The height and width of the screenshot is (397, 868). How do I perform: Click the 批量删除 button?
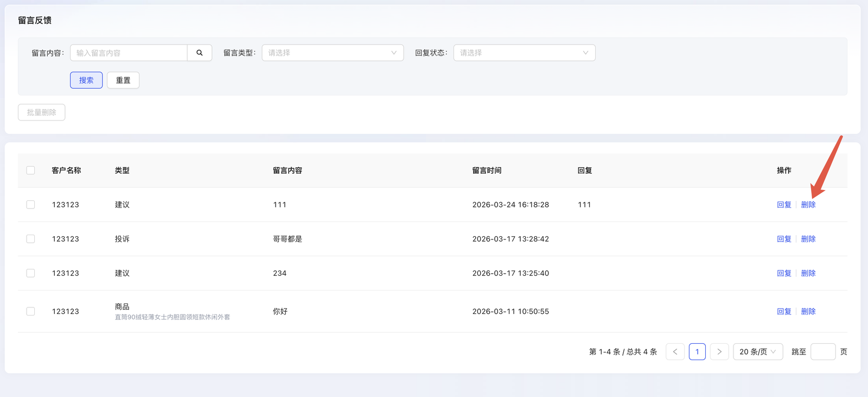[x=42, y=112]
